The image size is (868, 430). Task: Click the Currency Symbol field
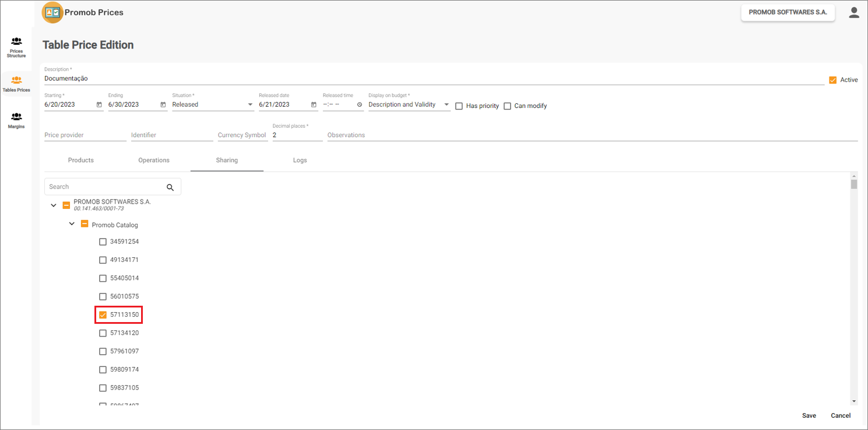[x=243, y=135]
